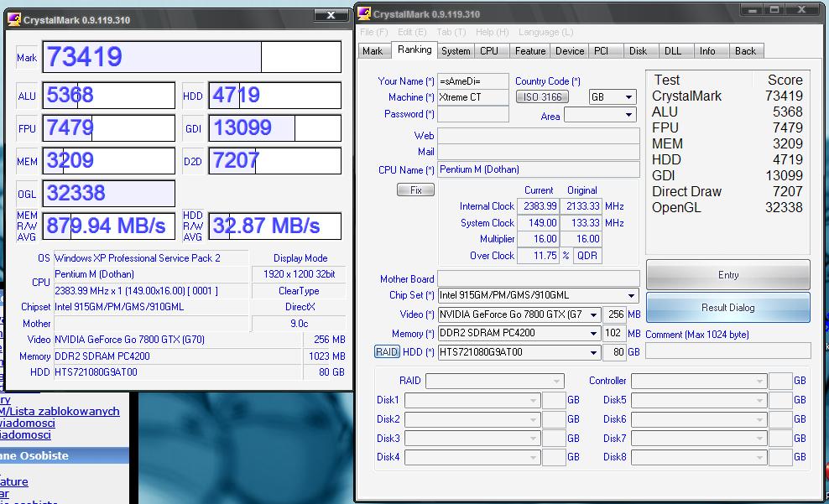
Task: Click the Video memory size field 256
Action: point(614,314)
